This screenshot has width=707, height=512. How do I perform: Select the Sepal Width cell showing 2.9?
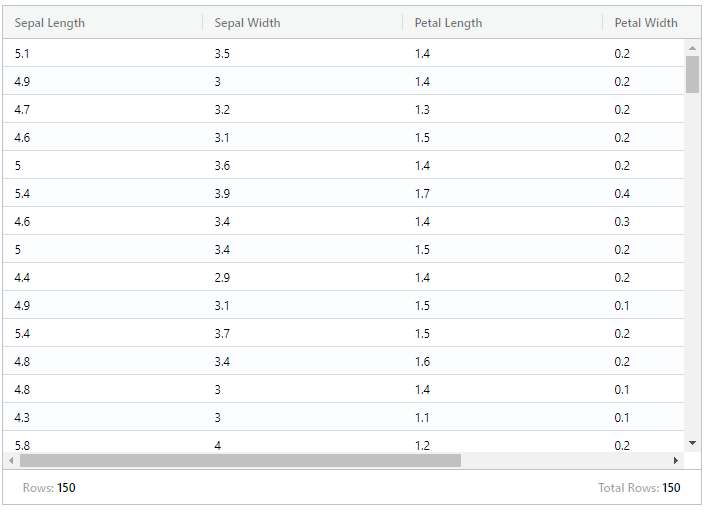[303, 278]
